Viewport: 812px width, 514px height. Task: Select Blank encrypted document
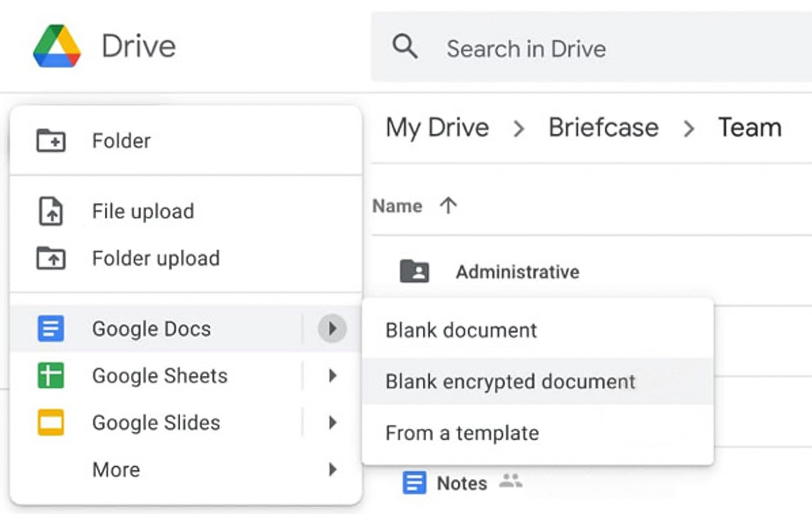[x=538, y=381]
